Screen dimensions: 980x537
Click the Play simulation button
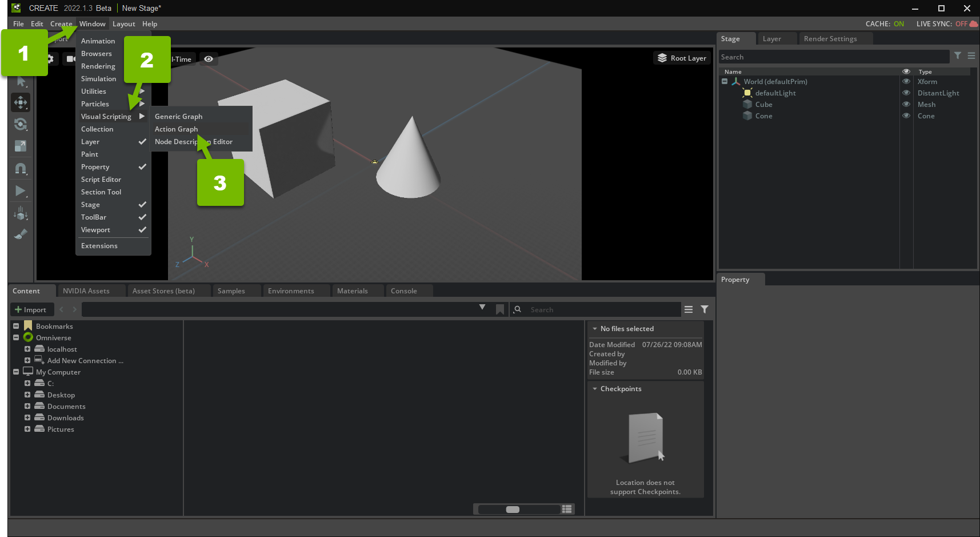tap(21, 191)
